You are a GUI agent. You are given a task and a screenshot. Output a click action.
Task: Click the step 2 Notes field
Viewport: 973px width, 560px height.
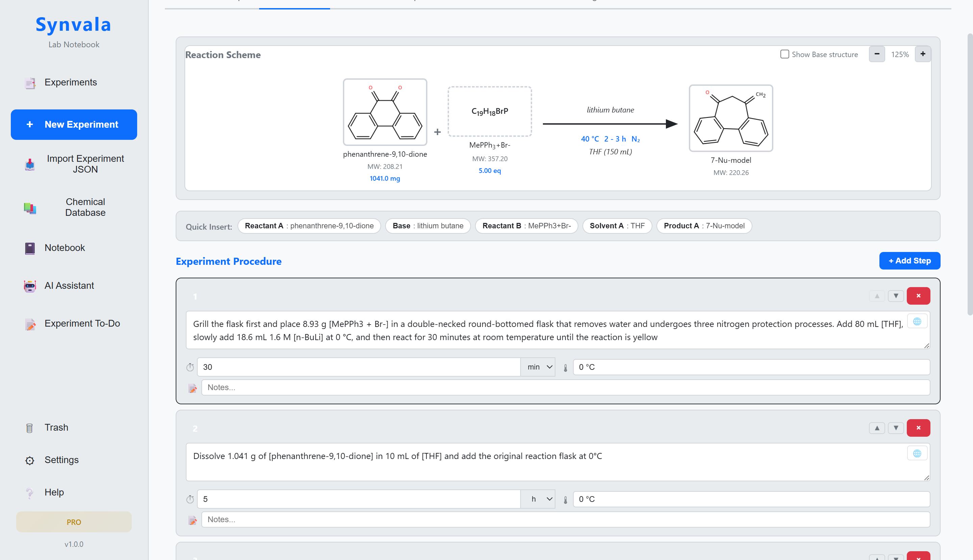point(566,519)
